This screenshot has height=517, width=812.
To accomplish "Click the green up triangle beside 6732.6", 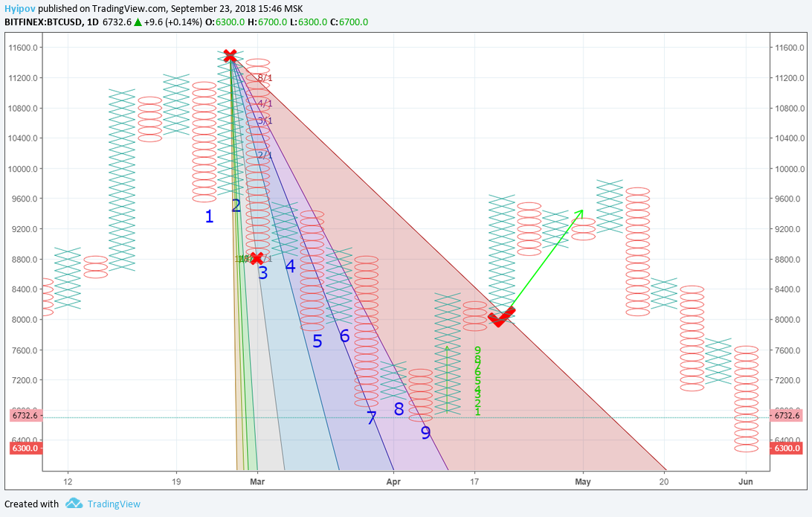I will coord(138,22).
